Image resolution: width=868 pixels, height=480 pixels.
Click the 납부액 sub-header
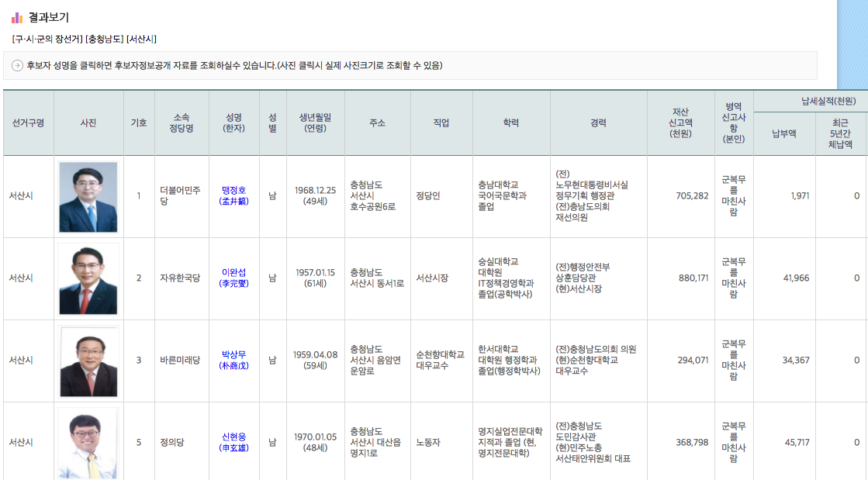[784, 133]
